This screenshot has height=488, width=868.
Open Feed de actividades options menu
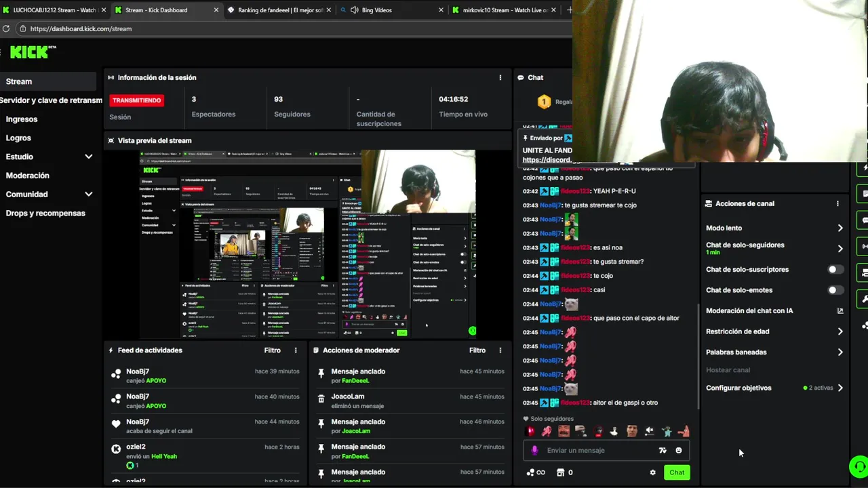click(296, 350)
